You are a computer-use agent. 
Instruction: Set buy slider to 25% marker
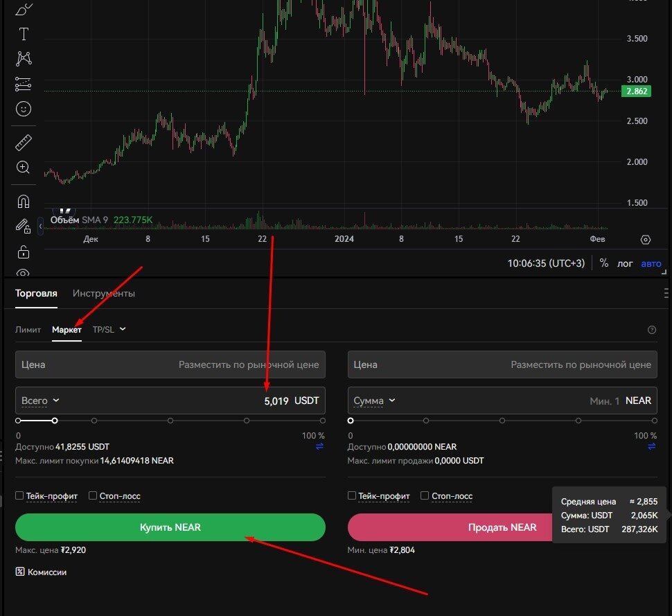coord(94,421)
